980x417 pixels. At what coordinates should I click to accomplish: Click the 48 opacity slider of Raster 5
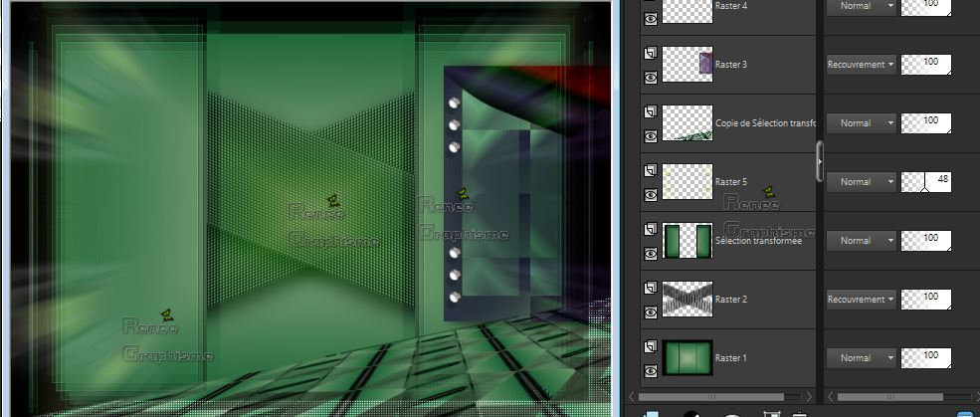click(926, 182)
